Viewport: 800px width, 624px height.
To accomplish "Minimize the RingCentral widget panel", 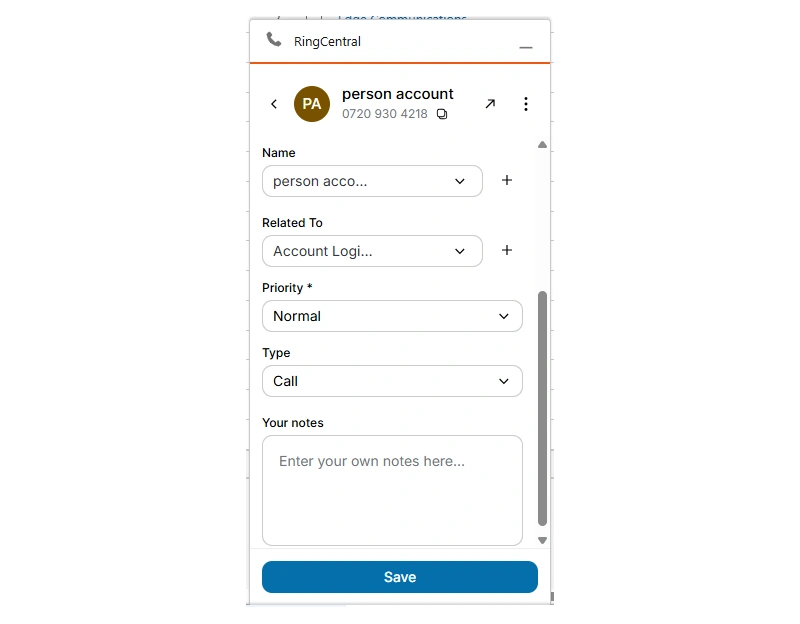I will tap(526, 47).
